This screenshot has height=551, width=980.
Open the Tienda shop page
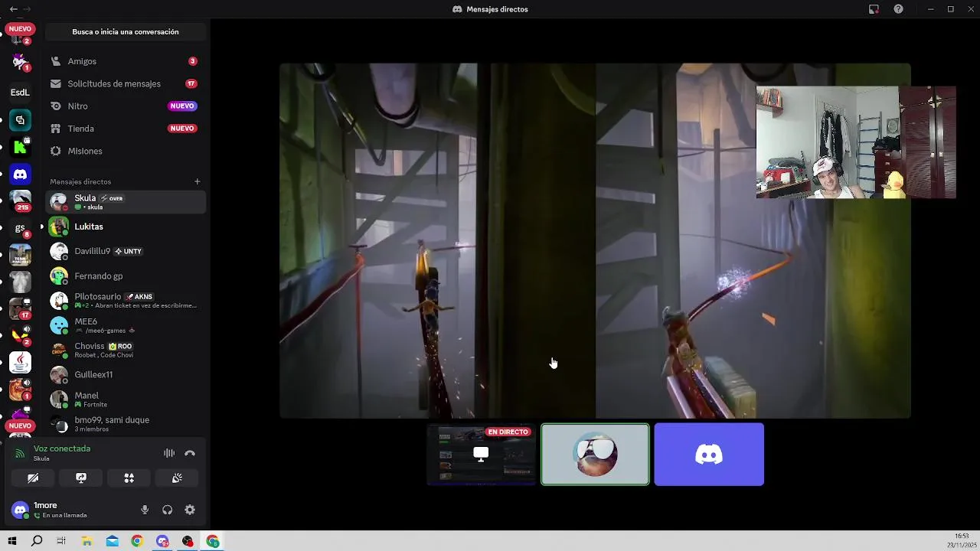coord(126,129)
